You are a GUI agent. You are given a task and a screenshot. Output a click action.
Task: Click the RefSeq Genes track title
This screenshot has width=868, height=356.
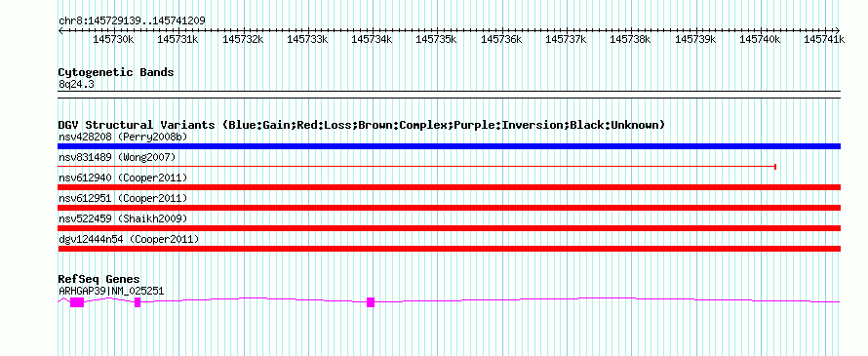(99, 279)
